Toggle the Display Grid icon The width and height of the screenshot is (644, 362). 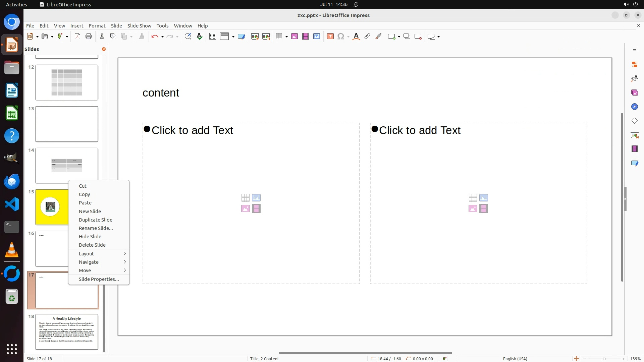click(212, 37)
